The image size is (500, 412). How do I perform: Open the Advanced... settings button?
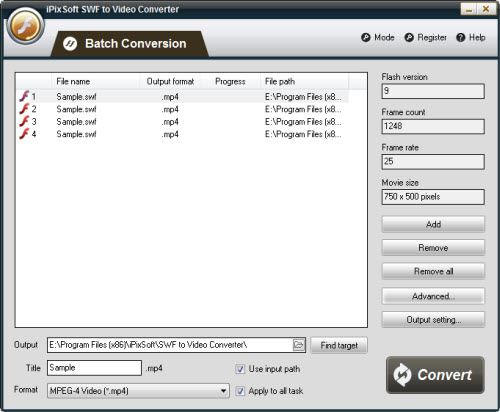[x=433, y=296]
